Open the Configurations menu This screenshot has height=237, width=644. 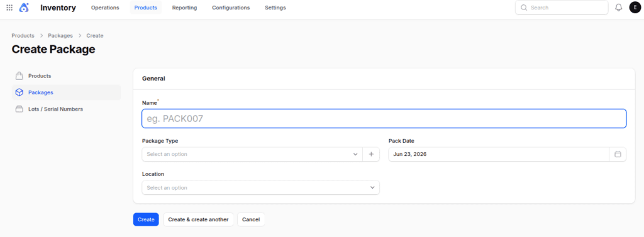pyautogui.click(x=231, y=8)
